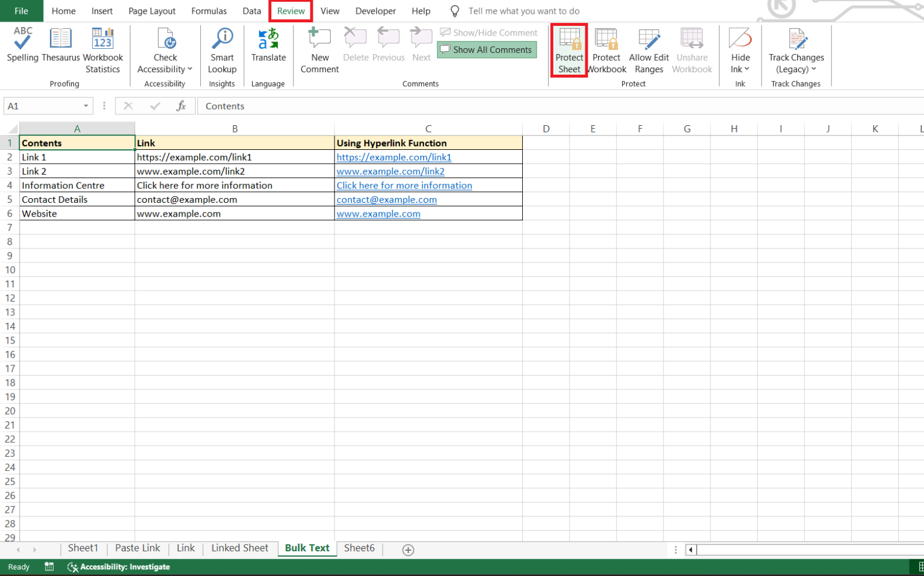924x576 pixels.
Task: Click the horizontal scrollbar right arrow
Action: point(919,549)
